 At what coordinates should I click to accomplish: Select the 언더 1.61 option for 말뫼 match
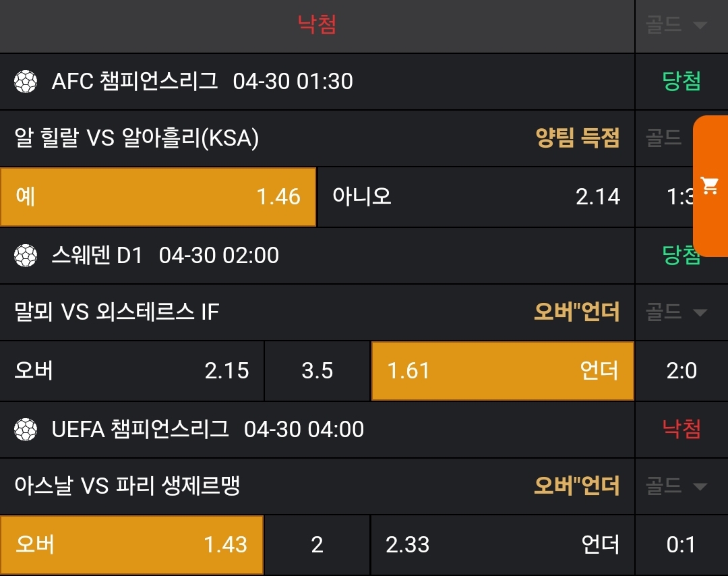click(x=502, y=370)
